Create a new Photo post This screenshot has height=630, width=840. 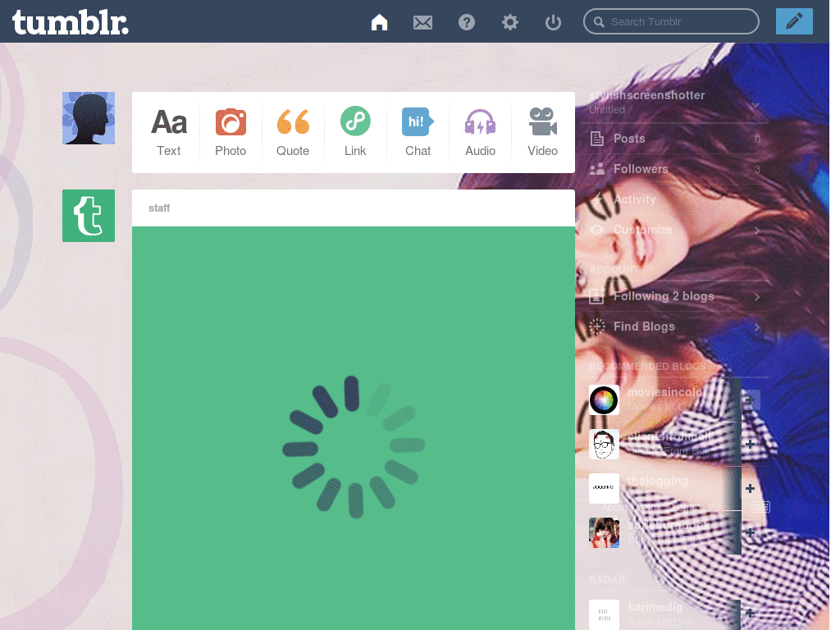(x=231, y=132)
